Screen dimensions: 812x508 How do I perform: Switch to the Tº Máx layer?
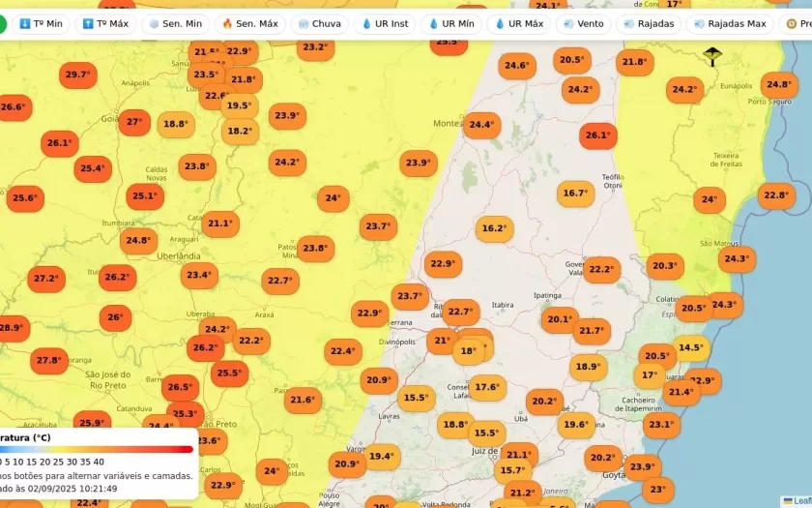pos(105,23)
